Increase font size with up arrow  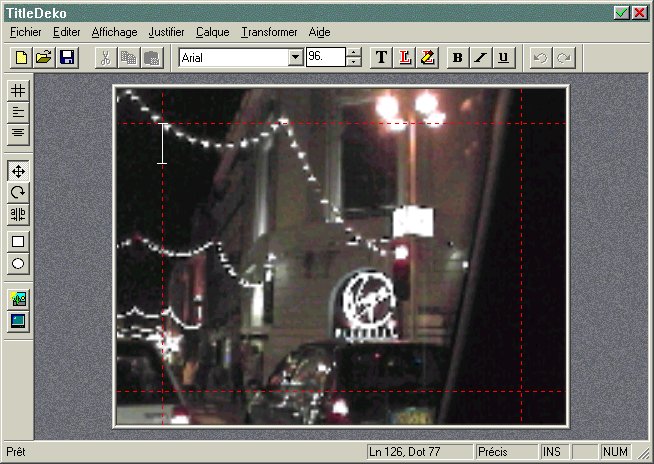354,53
